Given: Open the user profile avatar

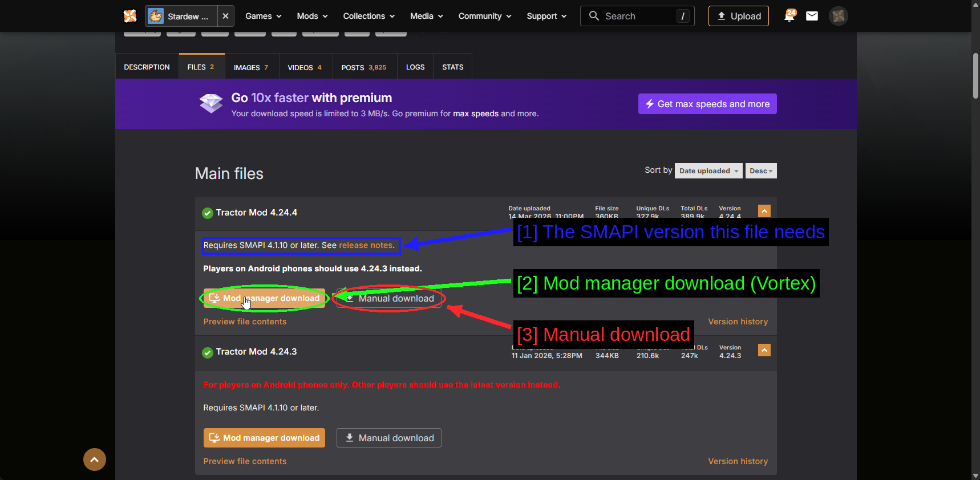Looking at the screenshot, I should coord(839,16).
